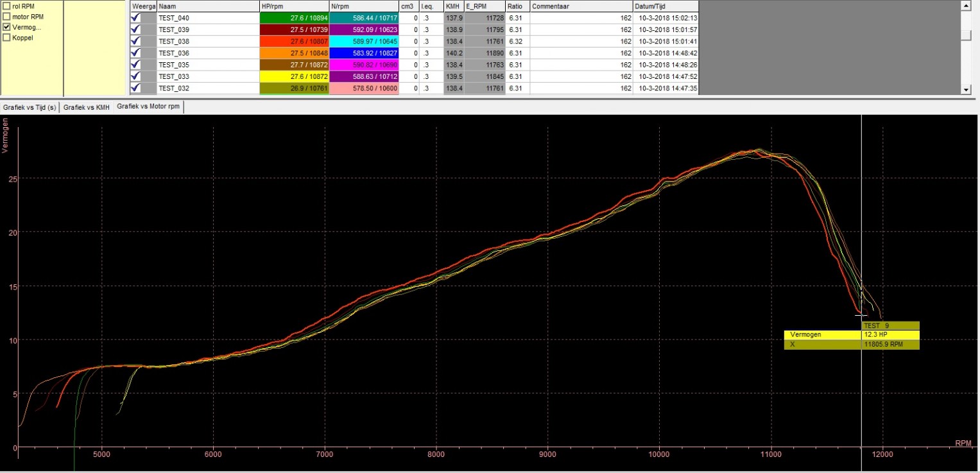Viewport: 980px width, 473px height.
Task: Click yellow swatch 27.6 / 10872
Action: (294, 76)
